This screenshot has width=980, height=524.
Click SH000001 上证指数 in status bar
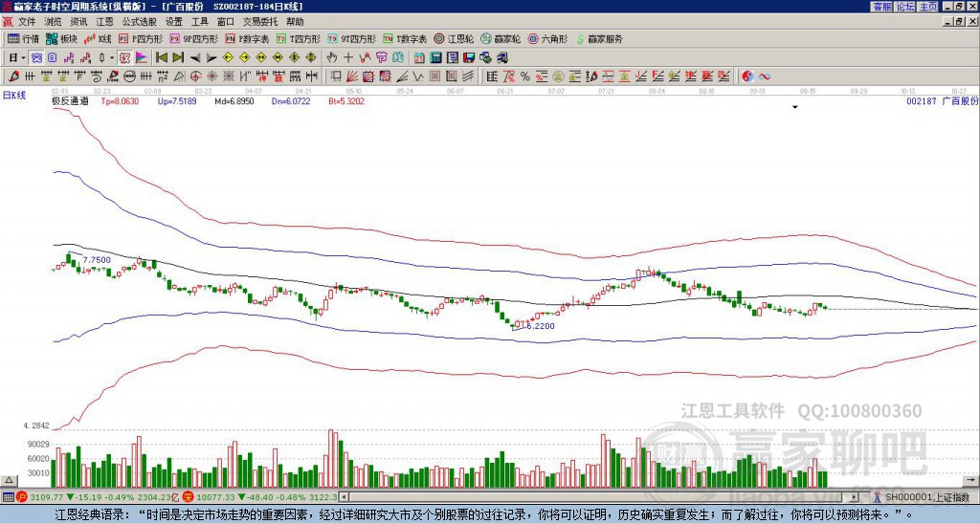[x=926, y=498]
